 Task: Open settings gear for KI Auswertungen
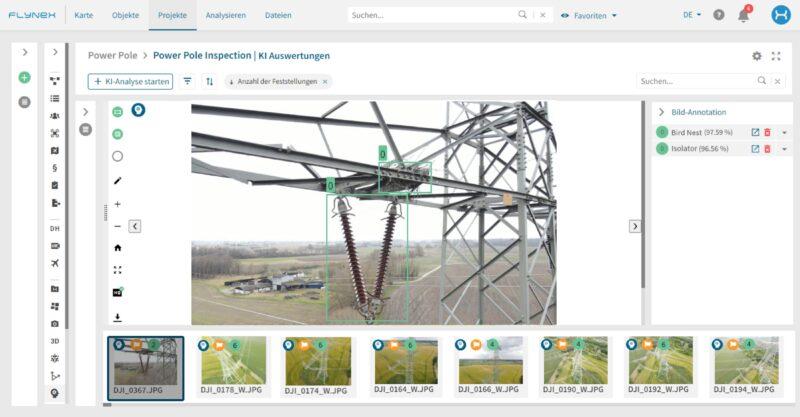(x=757, y=56)
